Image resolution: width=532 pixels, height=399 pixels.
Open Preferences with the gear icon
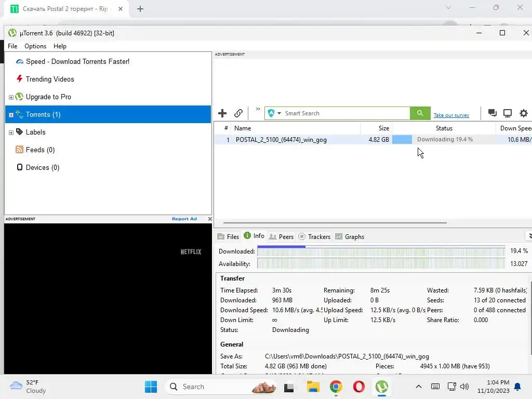[x=524, y=113]
